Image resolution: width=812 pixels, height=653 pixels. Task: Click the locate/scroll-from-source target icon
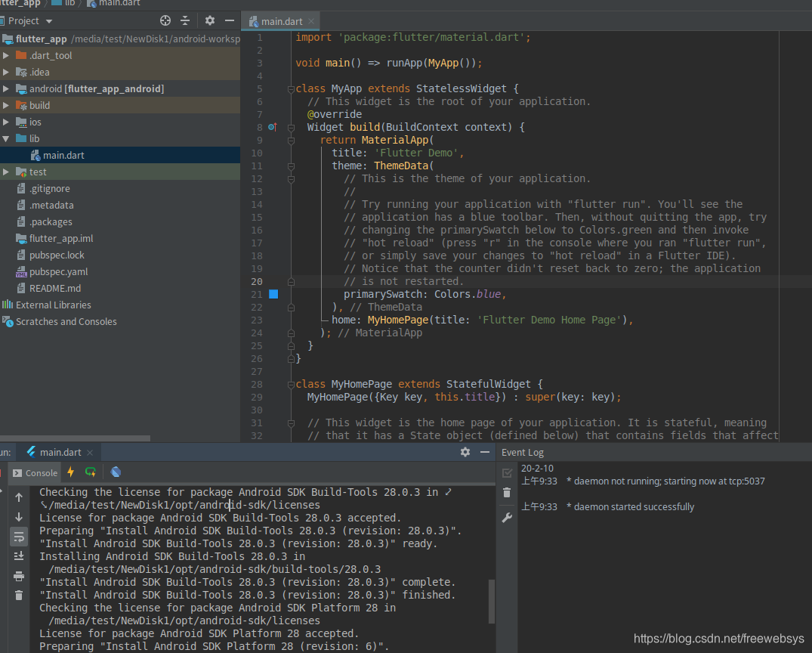165,20
